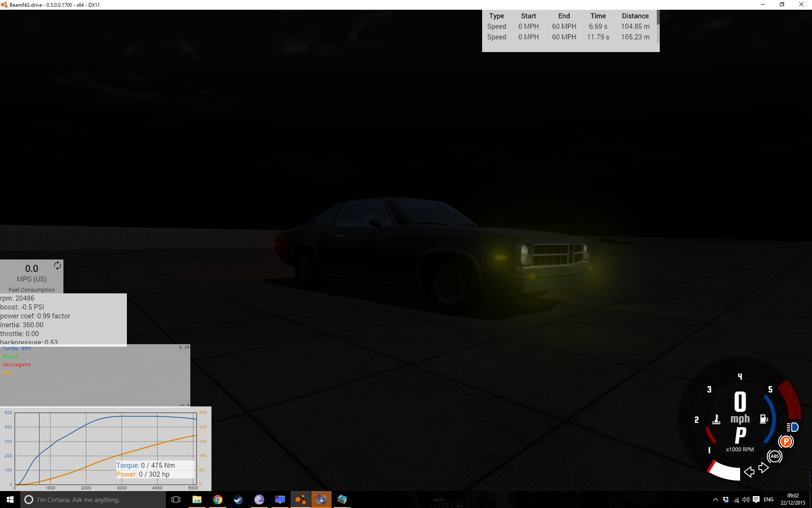Screen dimensions: 812x508
Task: Open Steam from the taskbar
Action: point(239,500)
